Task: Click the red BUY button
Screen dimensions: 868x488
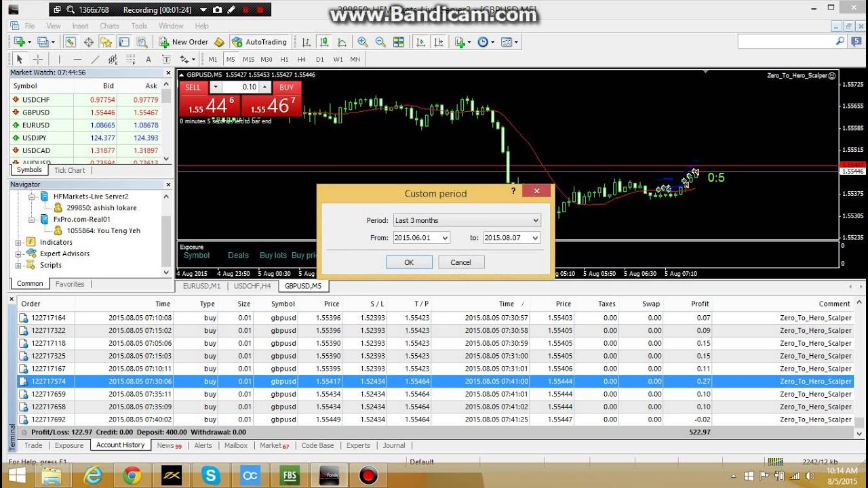Action: [x=286, y=87]
